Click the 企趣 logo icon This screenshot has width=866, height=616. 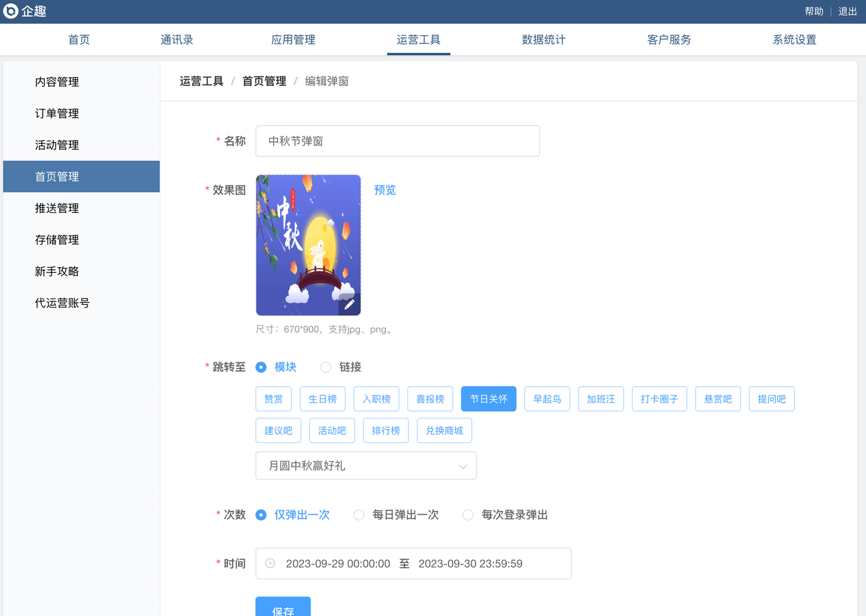pyautogui.click(x=11, y=11)
